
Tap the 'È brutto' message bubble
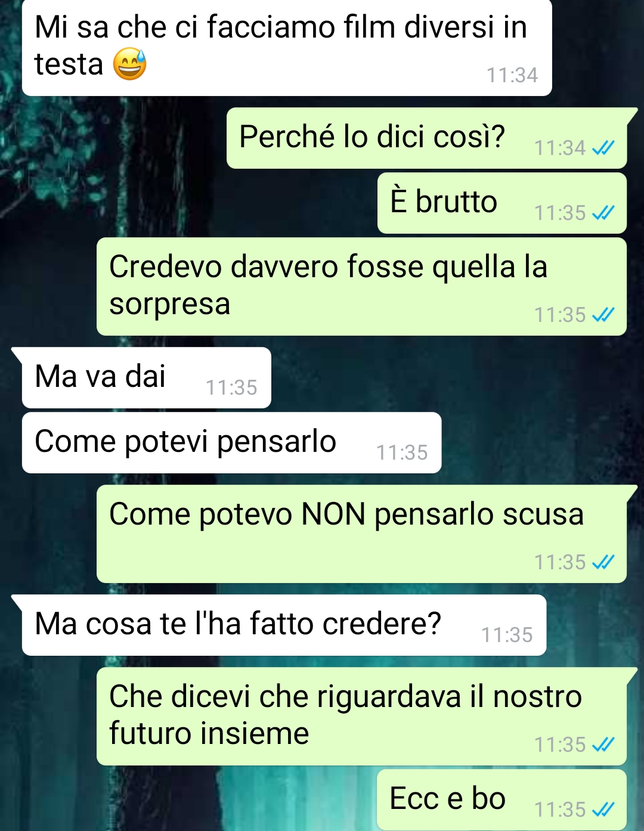tap(502, 203)
